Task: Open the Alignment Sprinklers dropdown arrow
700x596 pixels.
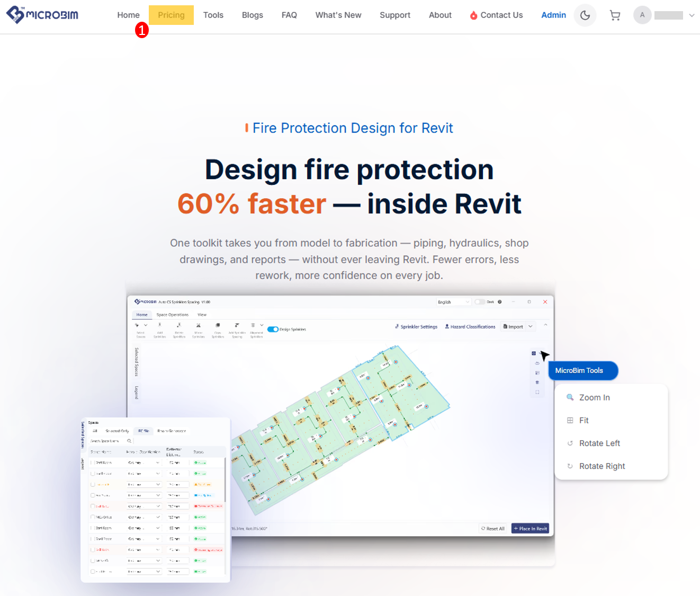Action: [262, 325]
